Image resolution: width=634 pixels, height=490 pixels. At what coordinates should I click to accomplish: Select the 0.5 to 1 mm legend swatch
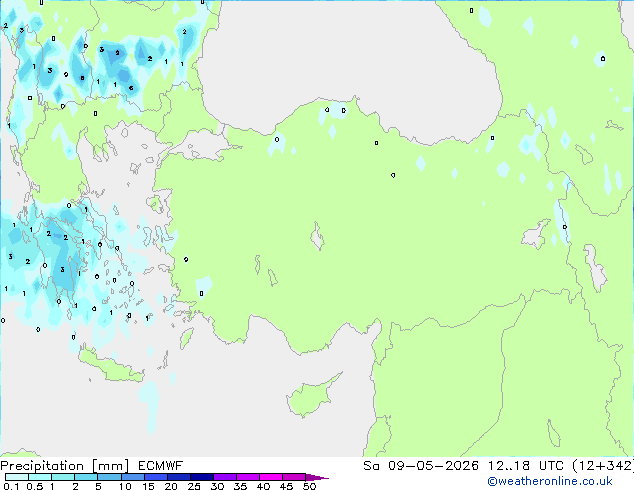pyautogui.click(x=40, y=477)
